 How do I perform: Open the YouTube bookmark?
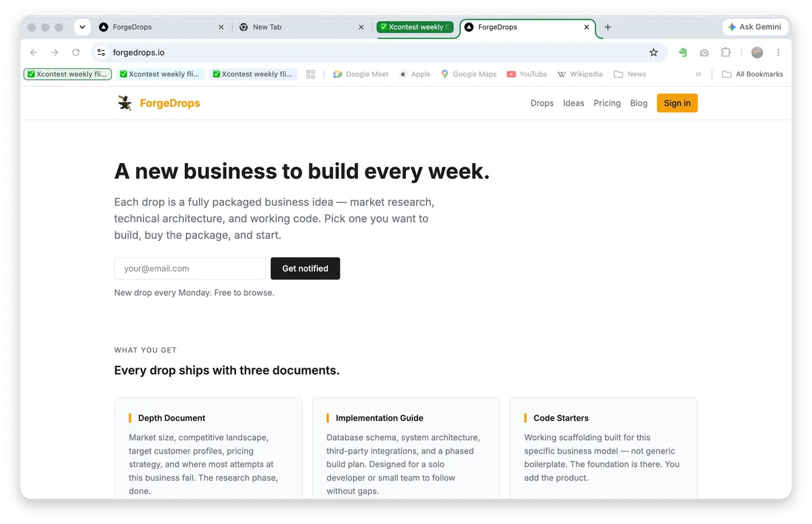[526, 74]
